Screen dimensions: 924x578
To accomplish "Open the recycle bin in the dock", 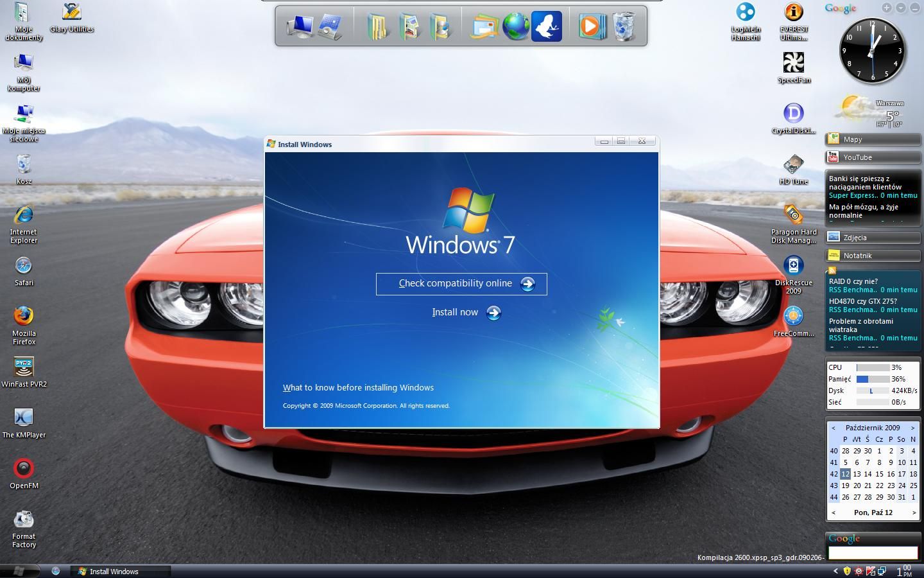I will pos(624,26).
